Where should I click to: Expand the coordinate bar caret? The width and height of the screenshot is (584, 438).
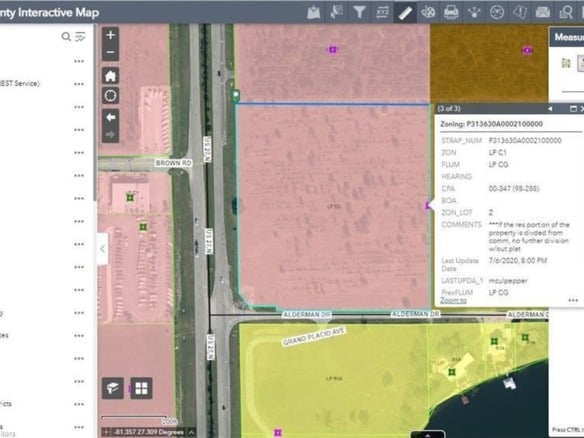[x=191, y=432]
